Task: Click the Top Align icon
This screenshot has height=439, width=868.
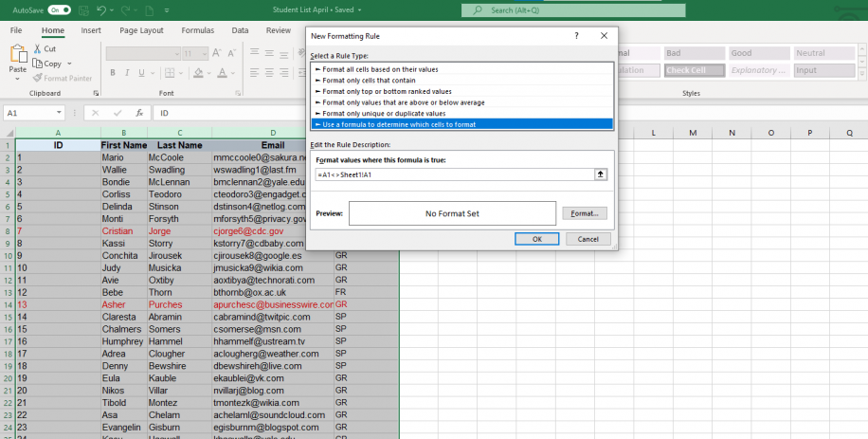Action: [x=254, y=52]
